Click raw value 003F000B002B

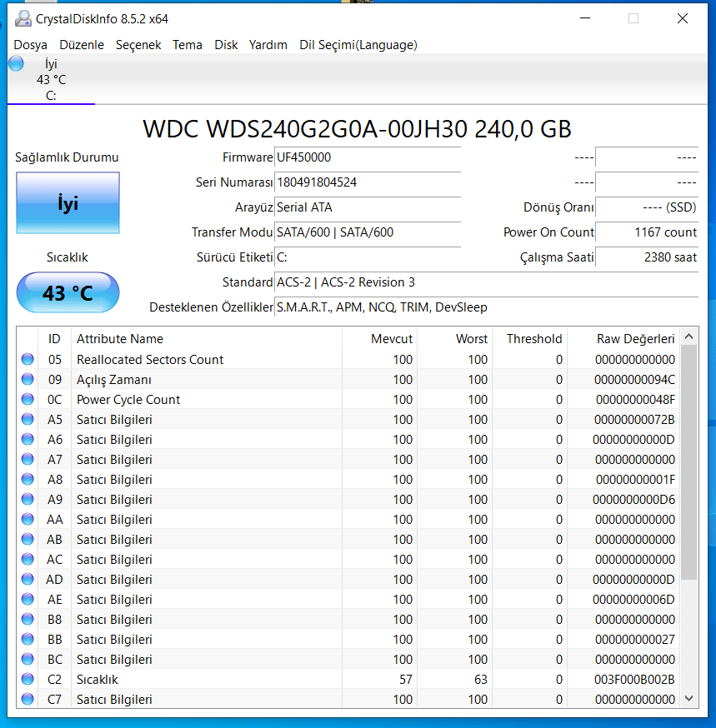tap(634, 679)
